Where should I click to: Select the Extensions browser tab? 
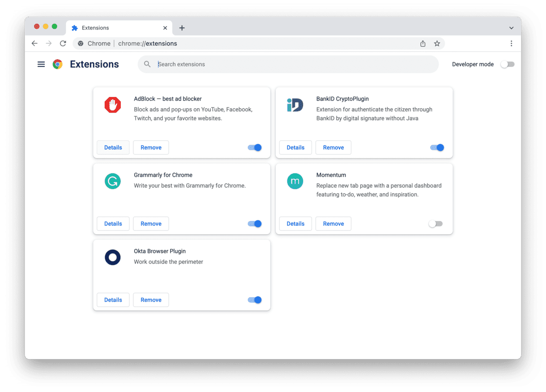tap(119, 28)
